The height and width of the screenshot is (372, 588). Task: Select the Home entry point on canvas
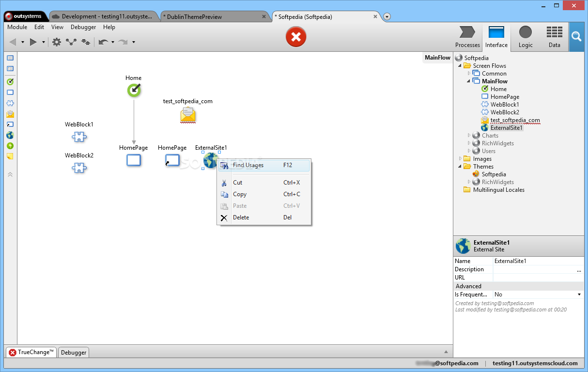[134, 90]
